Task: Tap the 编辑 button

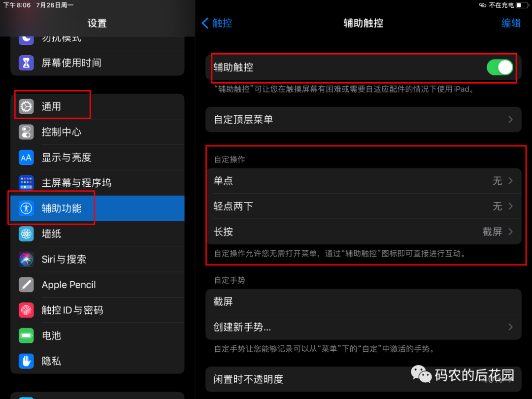Action: point(511,23)
